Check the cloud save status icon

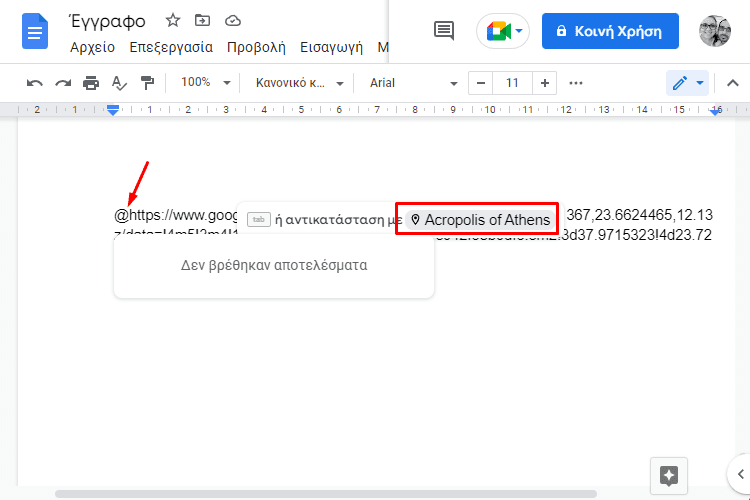click(x=232, y=21)
